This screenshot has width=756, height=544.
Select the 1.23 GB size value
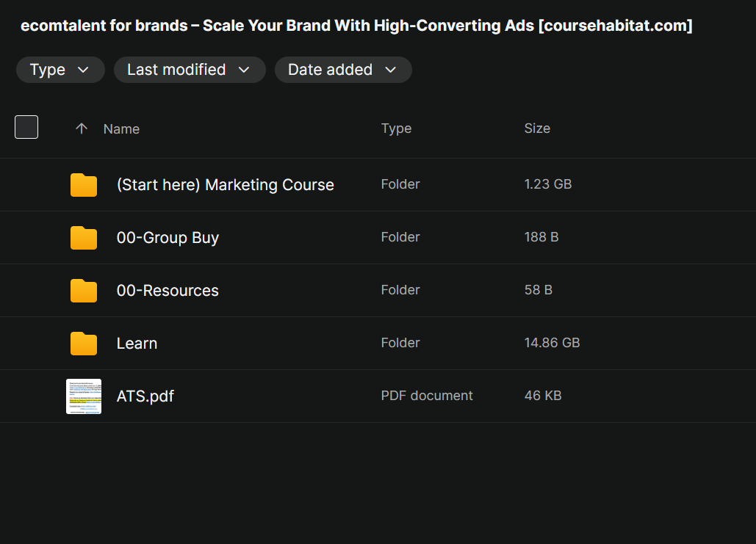(548, 184)
